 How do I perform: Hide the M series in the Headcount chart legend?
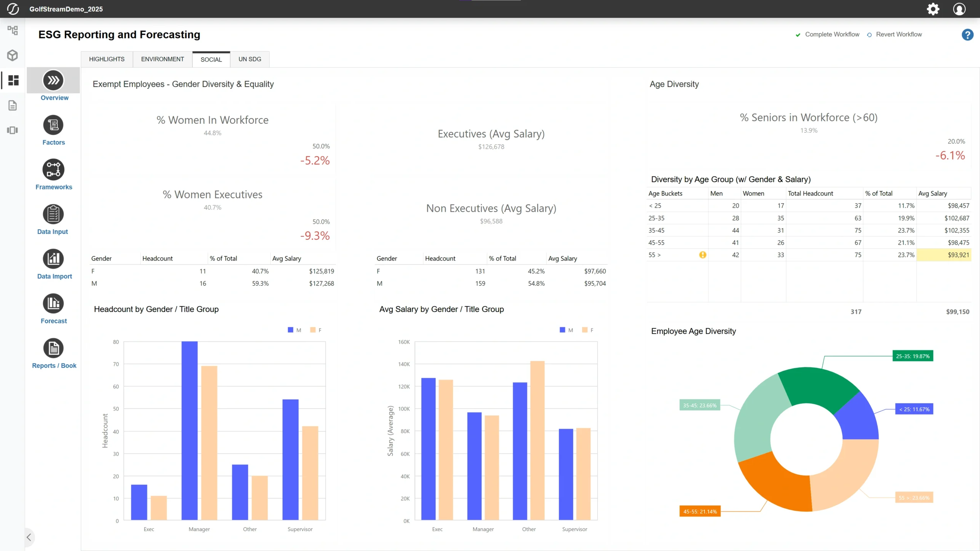pos(294,329)
